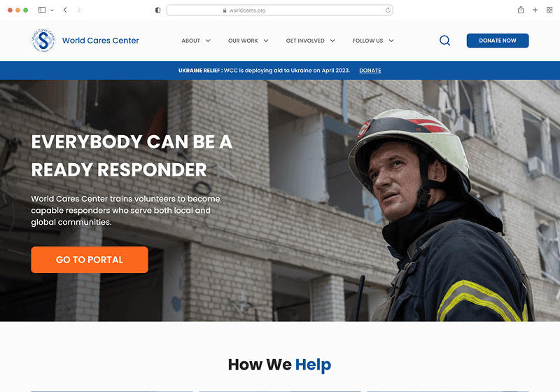This screenshot has height=392, width=560.
Task: Go back with the browser back arrow
Action: [x=65, y=10]
